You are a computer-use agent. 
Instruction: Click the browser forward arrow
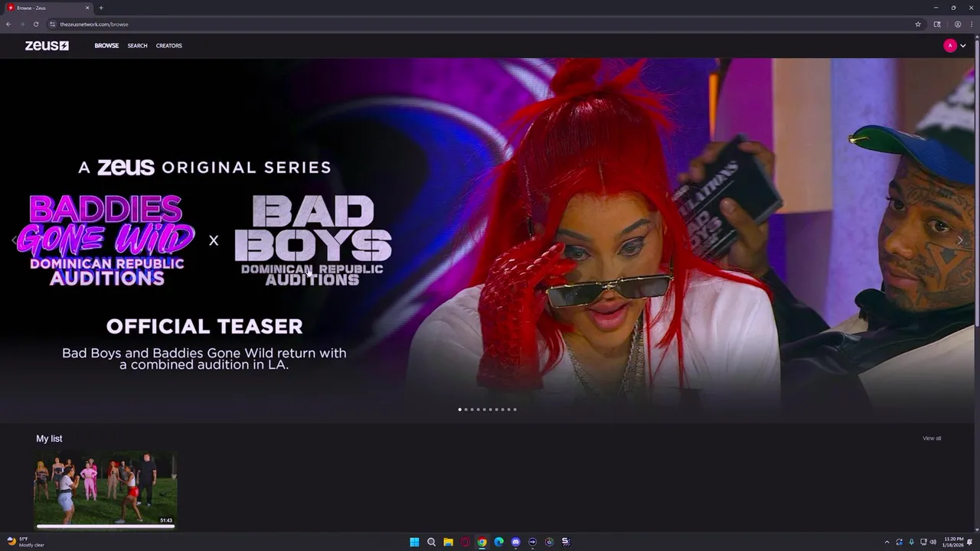[22, 24]
